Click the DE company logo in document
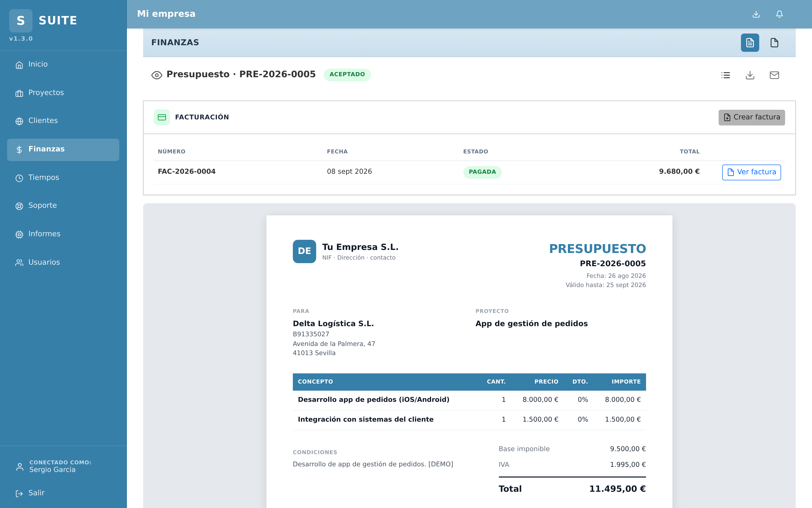The height and width of the screenshot is (508, 812). pyautogui.click(x=304, y=251)
